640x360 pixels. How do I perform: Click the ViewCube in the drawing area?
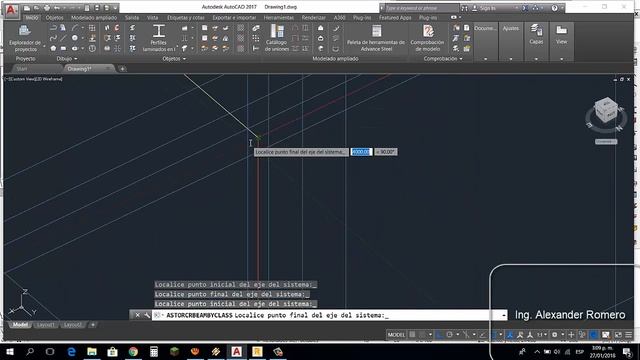pos(606,110)
